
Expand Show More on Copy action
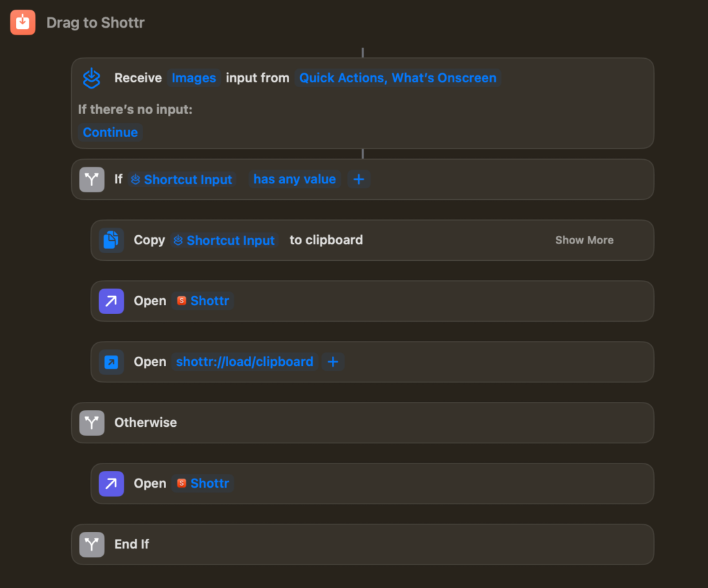coord(584,240)
